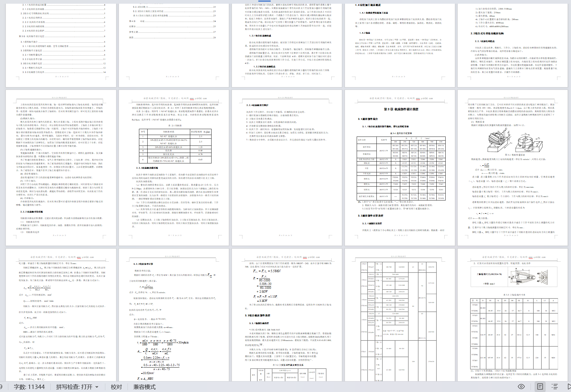
Task: Switch to page layout view icon
Action: click(x=540, y=386)
